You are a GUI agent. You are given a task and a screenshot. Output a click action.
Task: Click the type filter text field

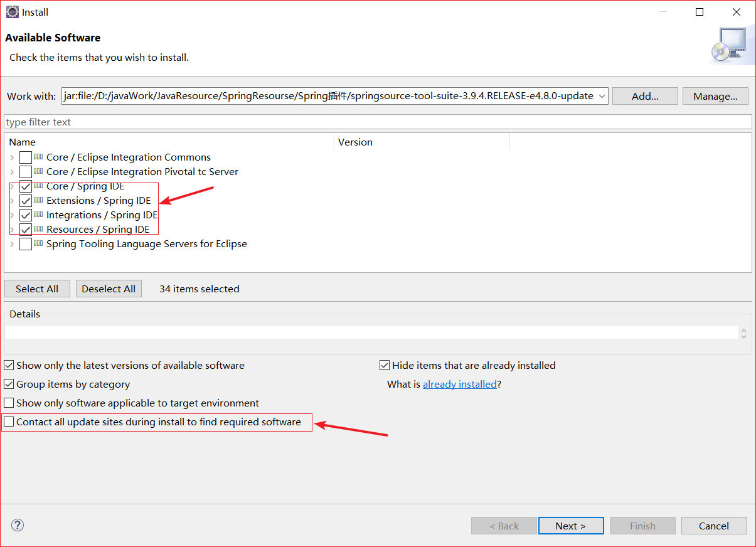point(378,122)
